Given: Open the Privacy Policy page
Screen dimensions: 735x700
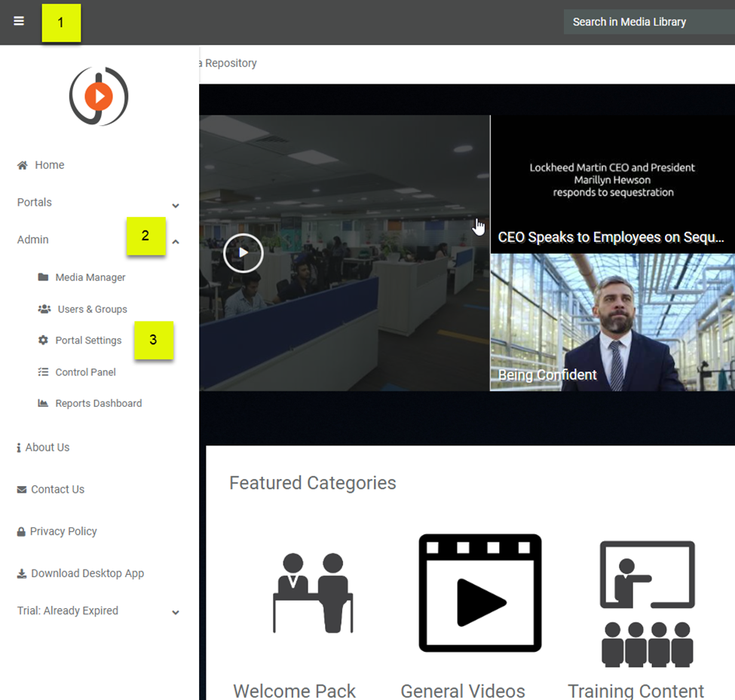Looking at the screenshot, I should click(x=63, y=532).
